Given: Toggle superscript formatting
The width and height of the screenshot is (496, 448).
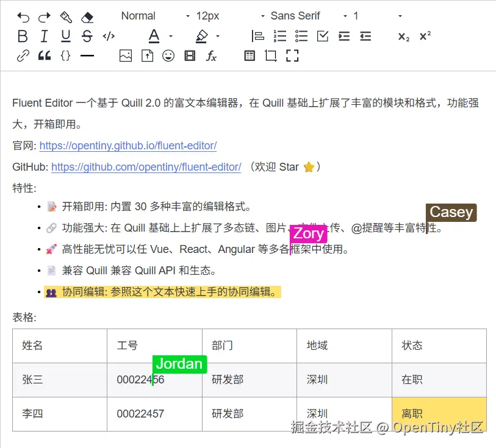Looking at the screenshot, I should point(425,36).
